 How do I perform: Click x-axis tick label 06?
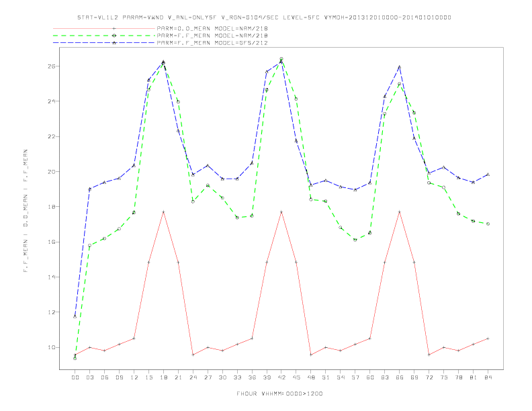(x=105, y=377)
